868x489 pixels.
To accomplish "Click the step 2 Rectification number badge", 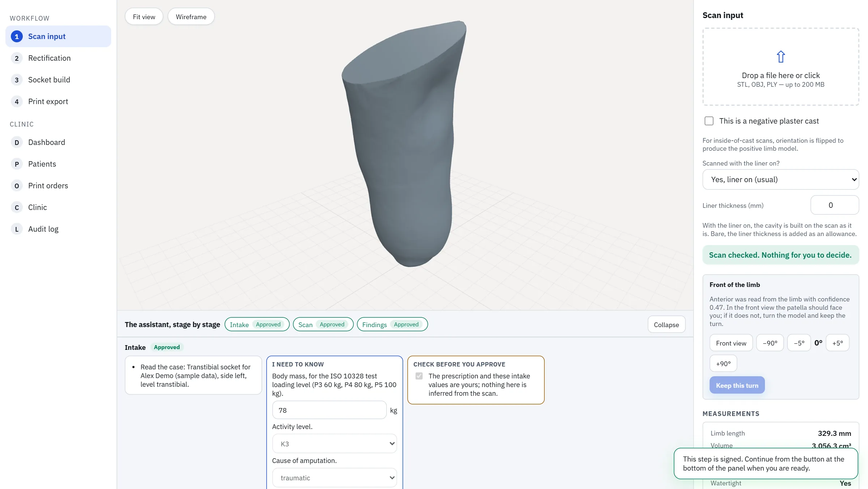I will point(17,58).
